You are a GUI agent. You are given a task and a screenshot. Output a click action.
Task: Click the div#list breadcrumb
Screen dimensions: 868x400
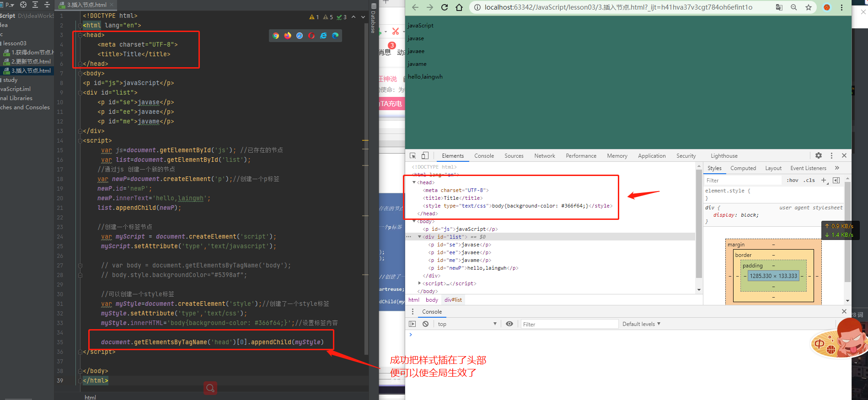(453, 300)
